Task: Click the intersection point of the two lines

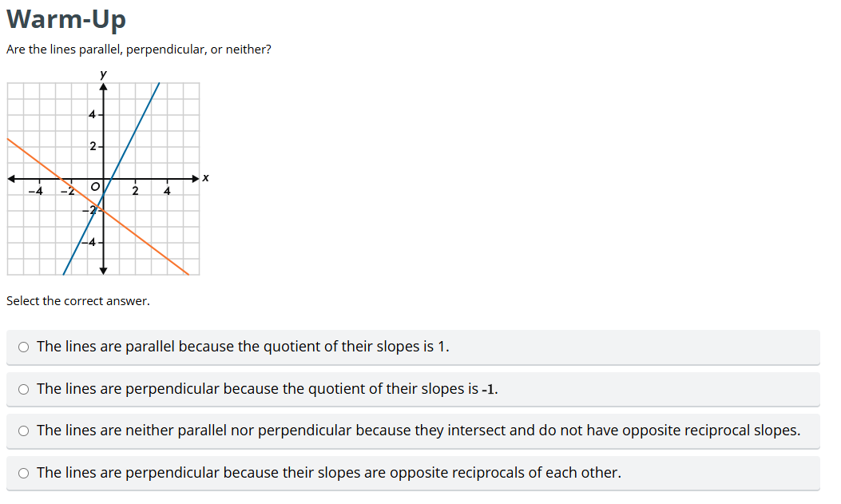Action: click(x=97, y=209)
